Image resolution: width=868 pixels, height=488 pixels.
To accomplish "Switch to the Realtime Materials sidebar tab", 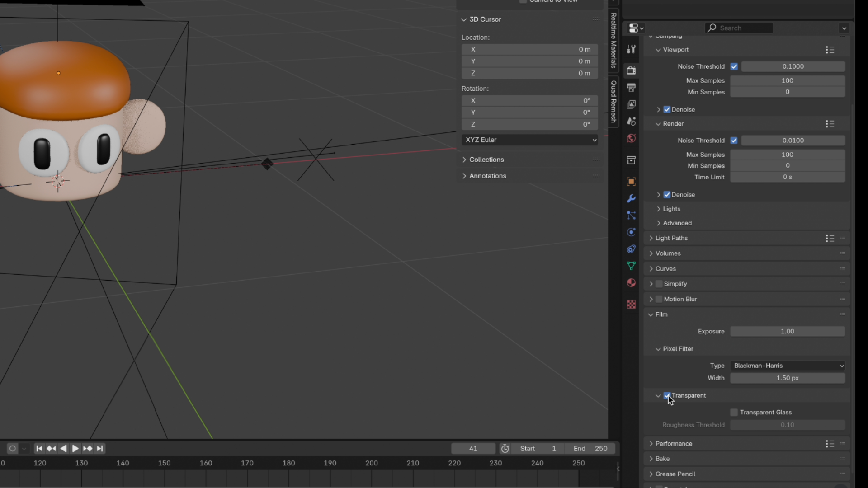I will click(x=613, y=40).
